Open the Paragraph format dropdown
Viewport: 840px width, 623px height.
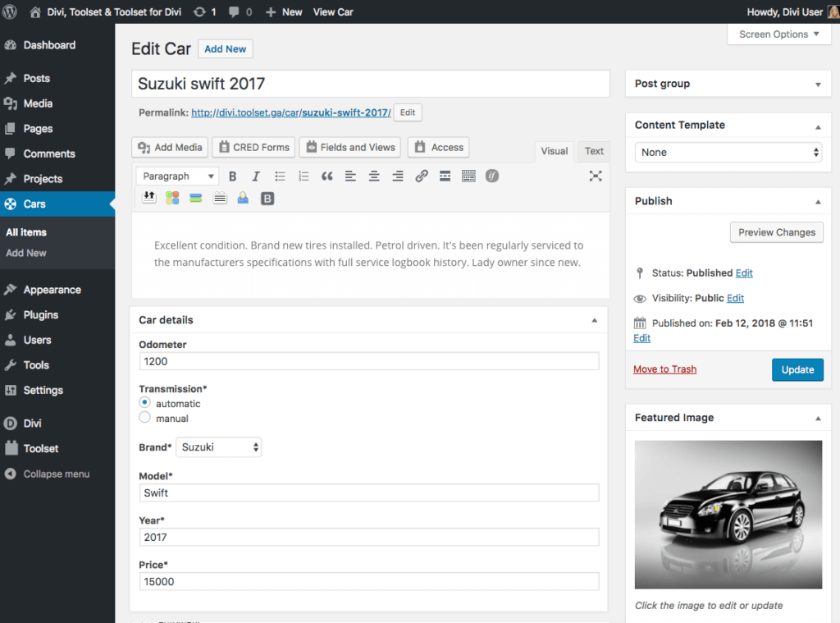(x=177, y=176)
